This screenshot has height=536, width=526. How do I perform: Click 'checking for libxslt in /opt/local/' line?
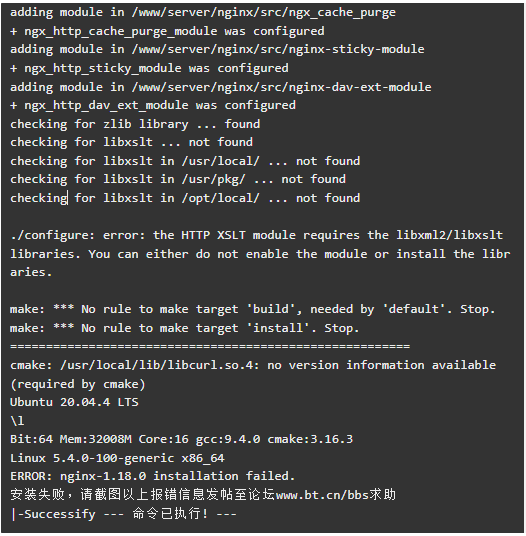point(185,198)
